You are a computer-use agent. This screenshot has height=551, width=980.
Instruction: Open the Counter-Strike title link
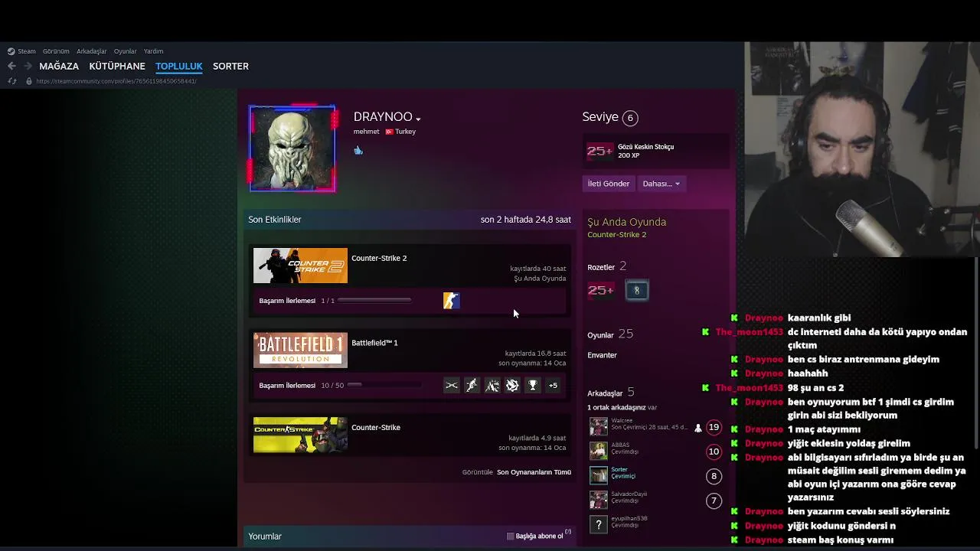(376, 428)
